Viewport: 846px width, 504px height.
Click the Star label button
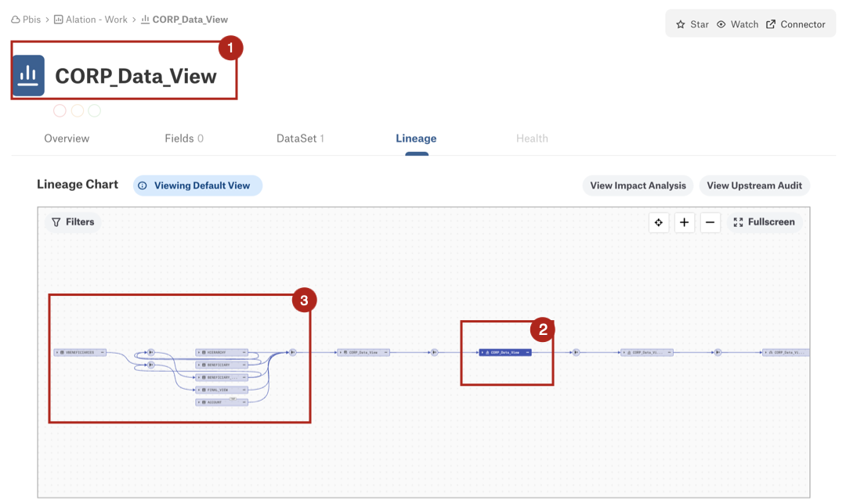[700, 24]
